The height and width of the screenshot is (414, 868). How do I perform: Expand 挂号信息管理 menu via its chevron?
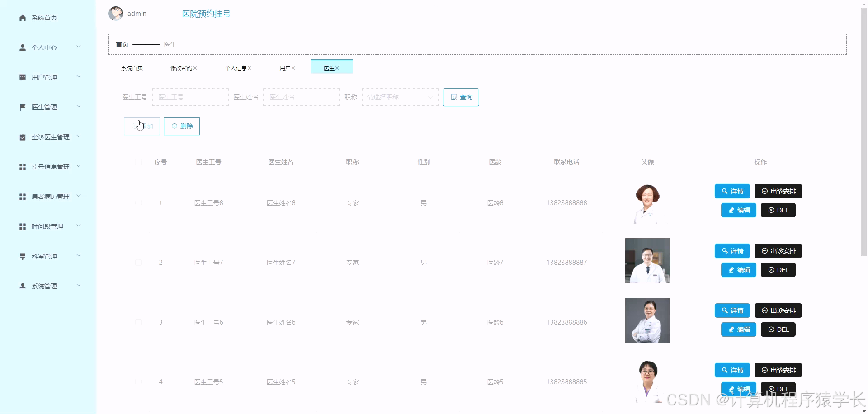coord(79,166)
